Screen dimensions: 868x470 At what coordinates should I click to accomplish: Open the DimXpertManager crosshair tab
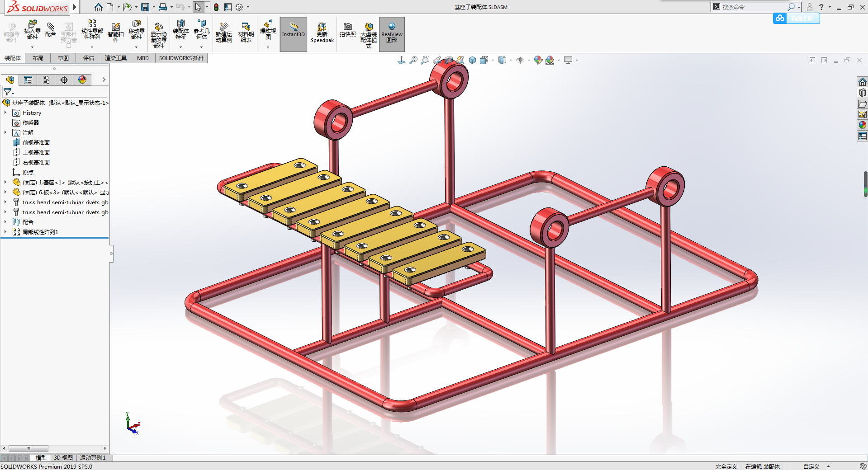point(64,80)
